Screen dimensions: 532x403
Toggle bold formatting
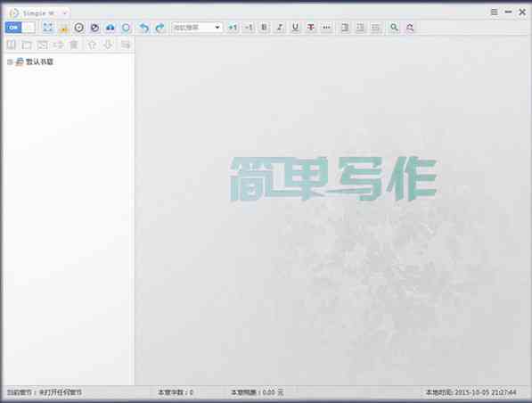(265, 28)
